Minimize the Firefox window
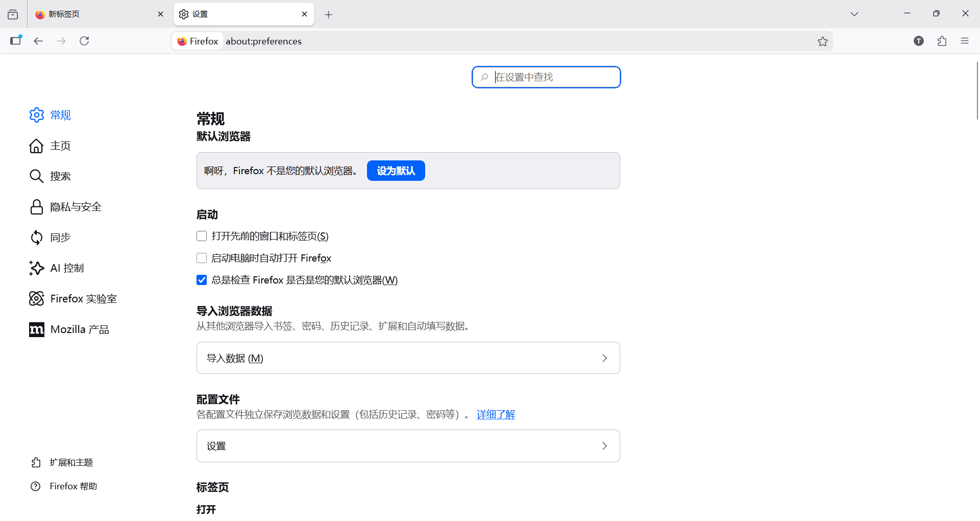 [907, 14]
